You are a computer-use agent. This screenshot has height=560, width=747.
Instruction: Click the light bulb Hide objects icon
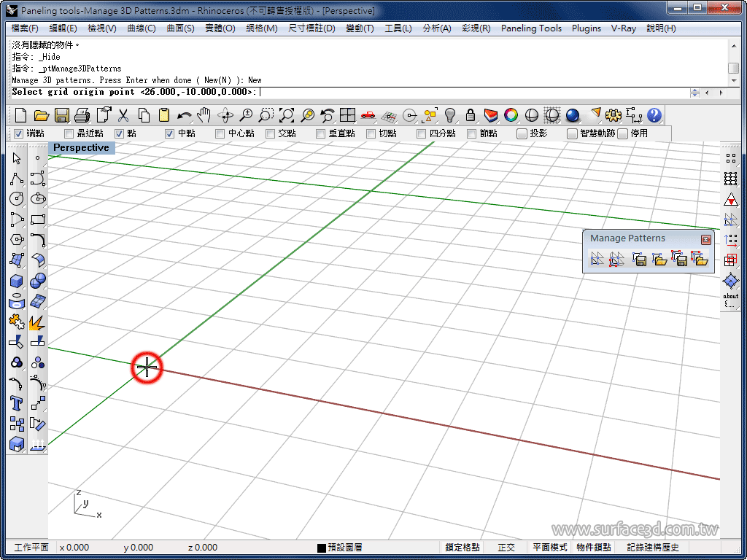pos(449,115)
